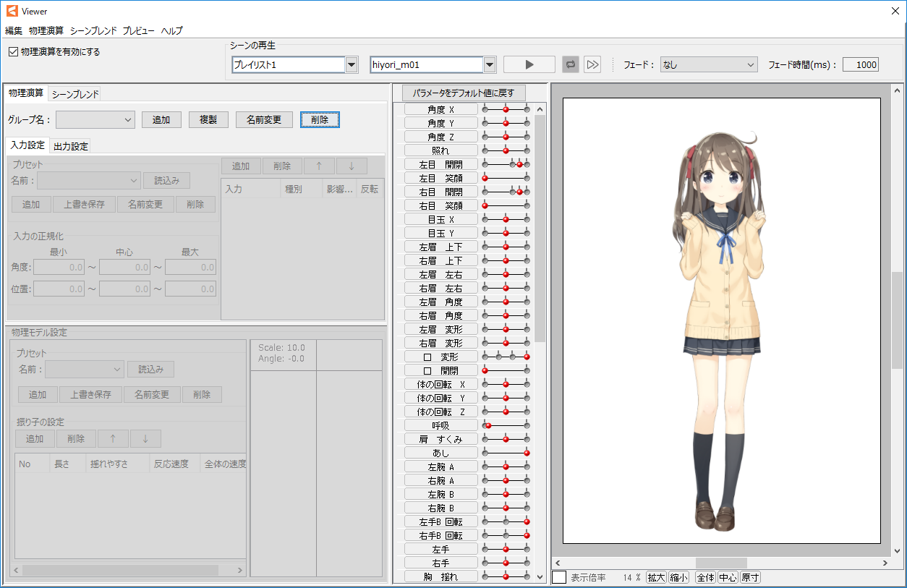
Task: Click the down arrow in 振り子の設定
Action: click(x=145, y=438)
